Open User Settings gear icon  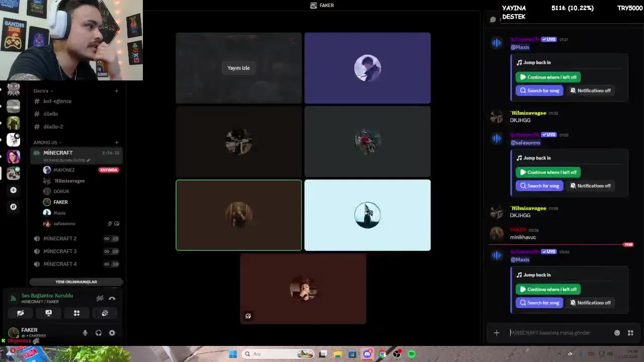tap(112, 333)
